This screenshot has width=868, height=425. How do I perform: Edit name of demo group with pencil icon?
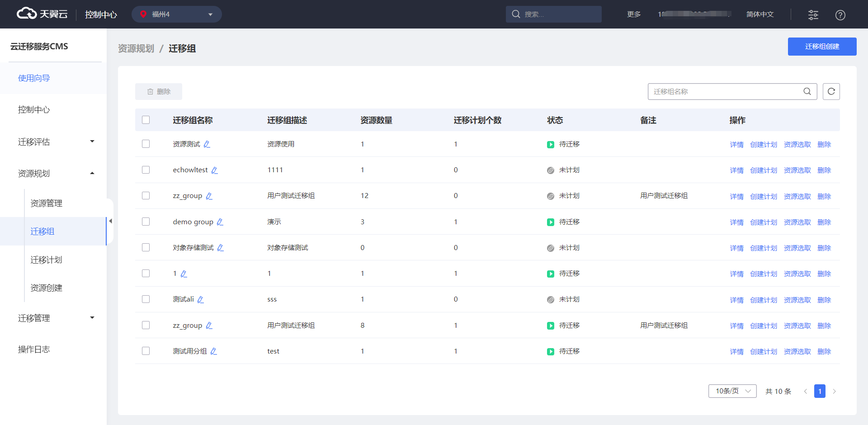220,222
